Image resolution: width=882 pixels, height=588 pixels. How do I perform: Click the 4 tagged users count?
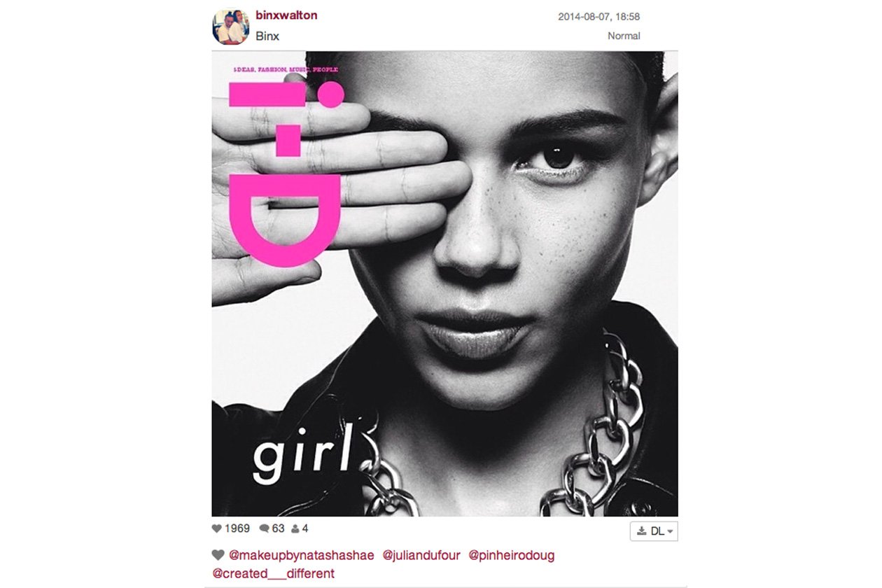tap(305, 528)
